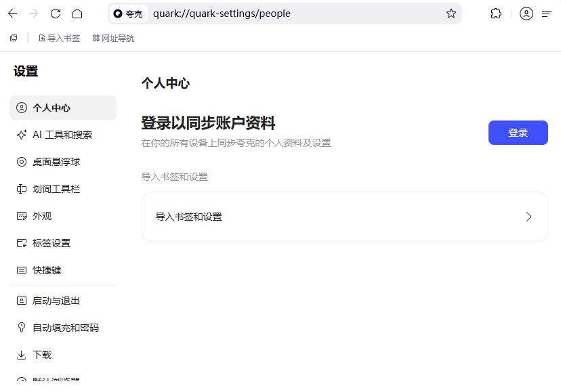Open the user account avatar icon
This screenshot has height=392, width=561.
pyautogui.click(x=526, y=14)
